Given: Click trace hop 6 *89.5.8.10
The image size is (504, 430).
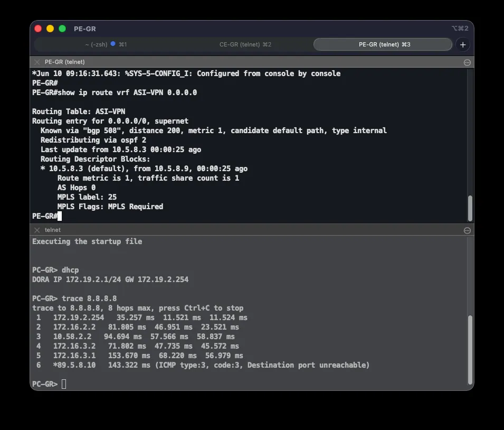Looking at the screenshot, I should point(203,365).
